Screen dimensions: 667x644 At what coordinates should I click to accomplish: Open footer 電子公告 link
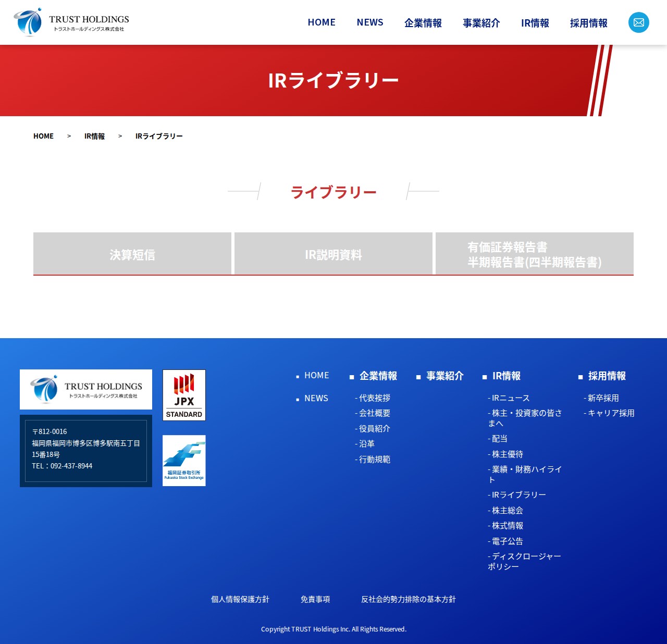coord(505,541)
